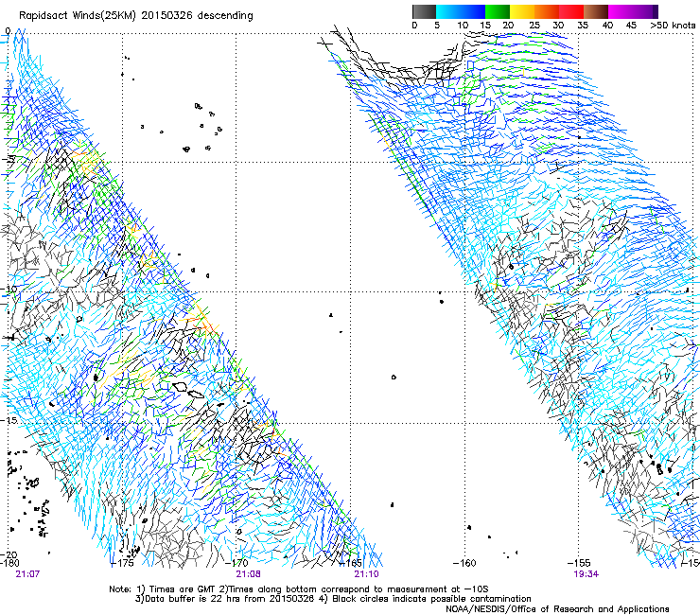This screenshot has height=615, width=700.
Task: Click the 'Data buffer is 22 hrs' note line
Action: 333,599
